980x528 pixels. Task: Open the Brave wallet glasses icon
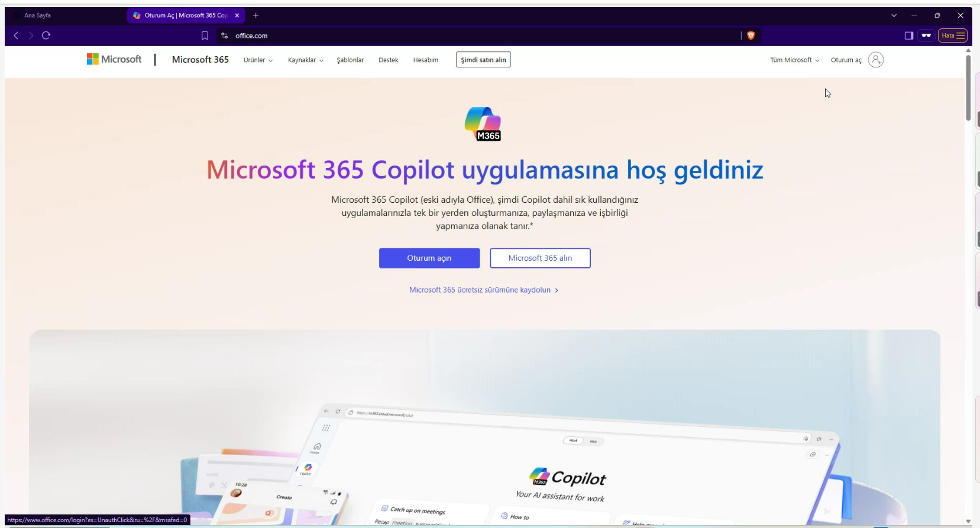(x=926, y=35)
